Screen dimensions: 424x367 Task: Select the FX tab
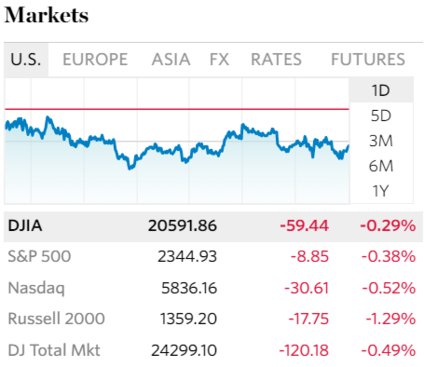pyautogui.click(x=219, y=60)
